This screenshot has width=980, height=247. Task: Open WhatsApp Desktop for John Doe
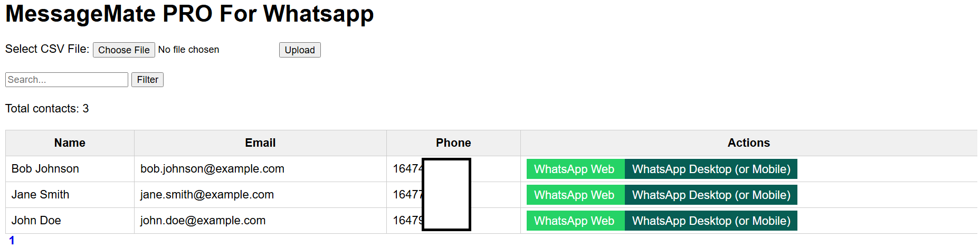(x=711, y=221)
